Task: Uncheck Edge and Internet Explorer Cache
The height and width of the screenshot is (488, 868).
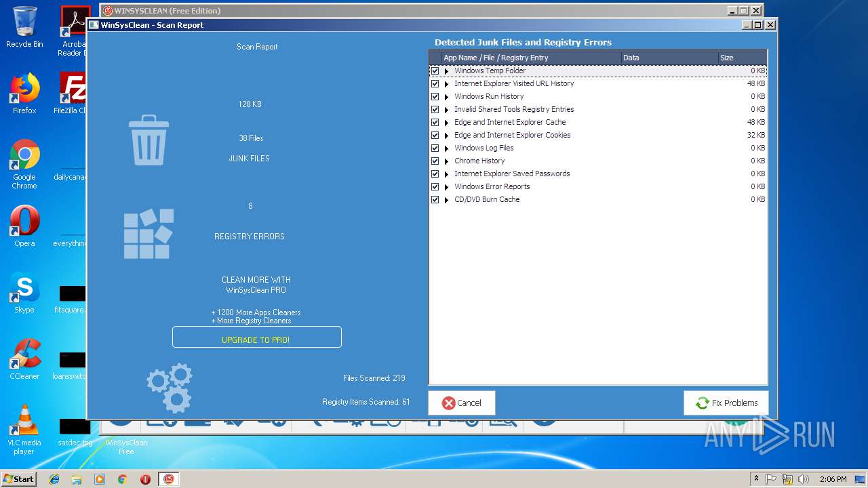Action: (435, 122)
